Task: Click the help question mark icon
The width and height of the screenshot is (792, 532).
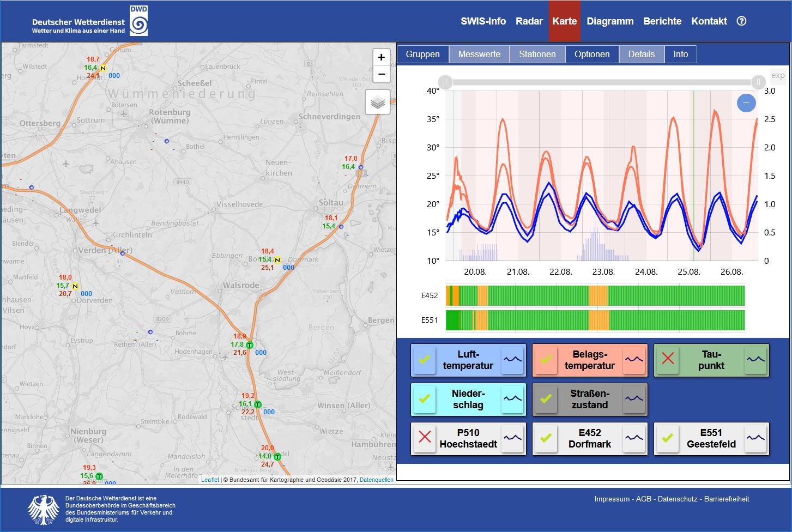Action: tap(741, 21)
